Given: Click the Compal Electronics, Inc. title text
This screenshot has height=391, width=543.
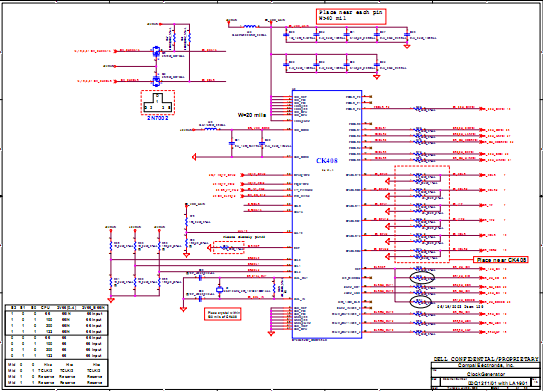Looking at the screenshot, I should (x=486, y=365).
